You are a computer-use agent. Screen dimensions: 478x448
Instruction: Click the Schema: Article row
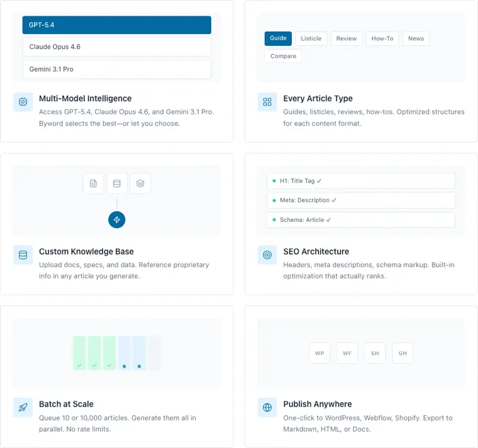361,220
